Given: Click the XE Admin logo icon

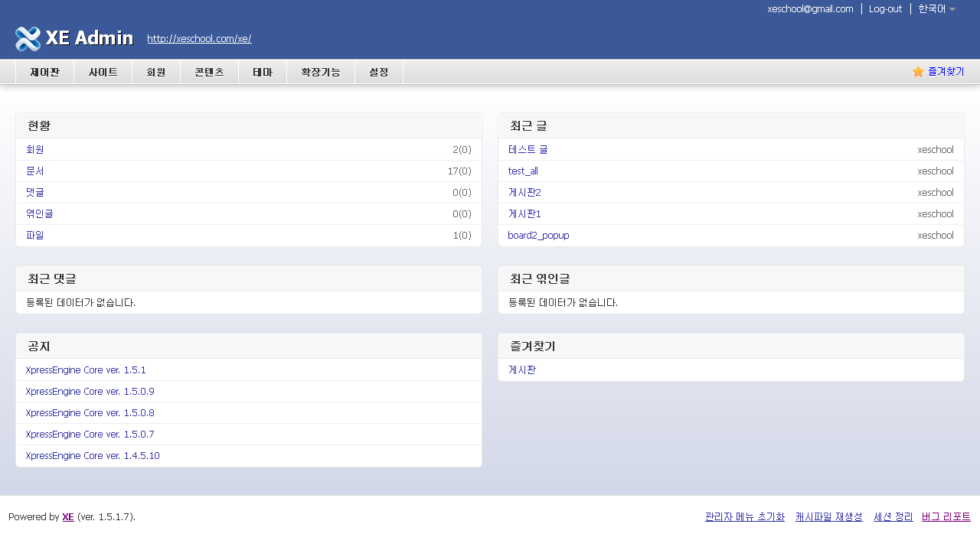Looking at the screenshot, I should pyautogui.click(x=28, y=38).
